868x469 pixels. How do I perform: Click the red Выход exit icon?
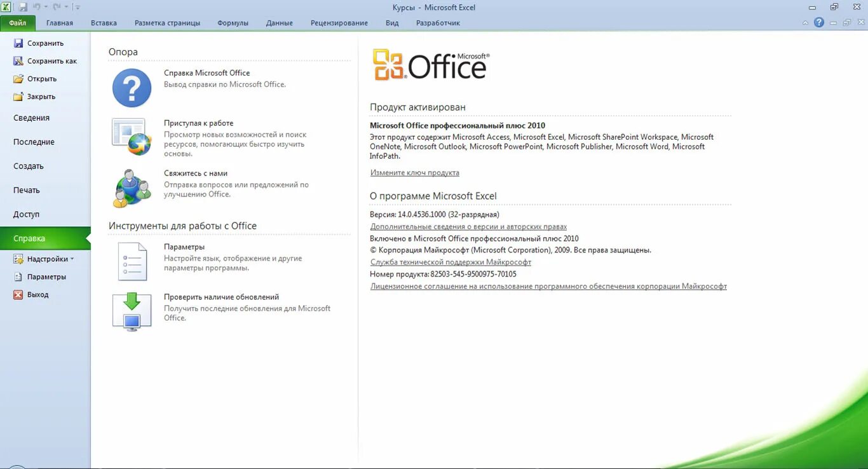coord(18,295)
